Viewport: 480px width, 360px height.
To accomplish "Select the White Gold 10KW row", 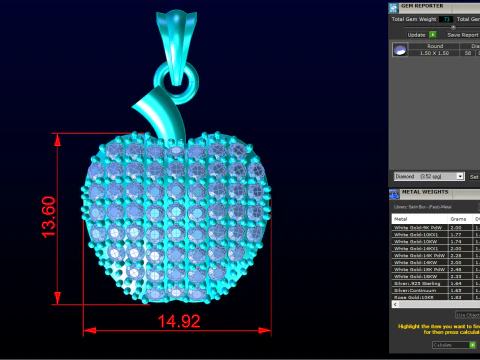I will click(x=436, y=242).
